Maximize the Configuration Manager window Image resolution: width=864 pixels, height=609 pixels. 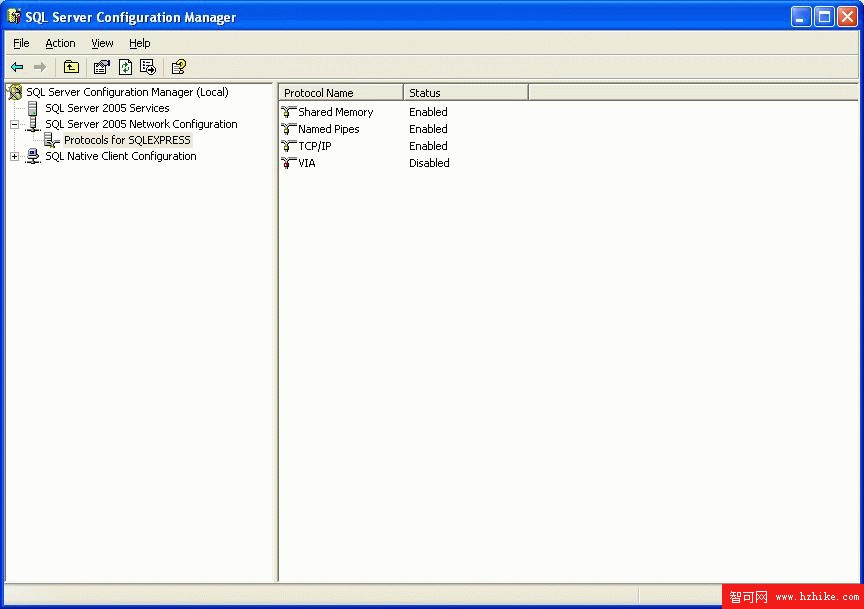click(824, 17)
